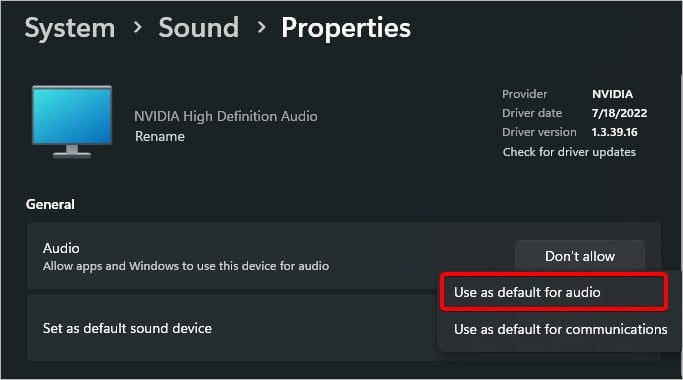Screen dimensions: 683x380
Task: Click the General section heading
Action: click(50, 204)
